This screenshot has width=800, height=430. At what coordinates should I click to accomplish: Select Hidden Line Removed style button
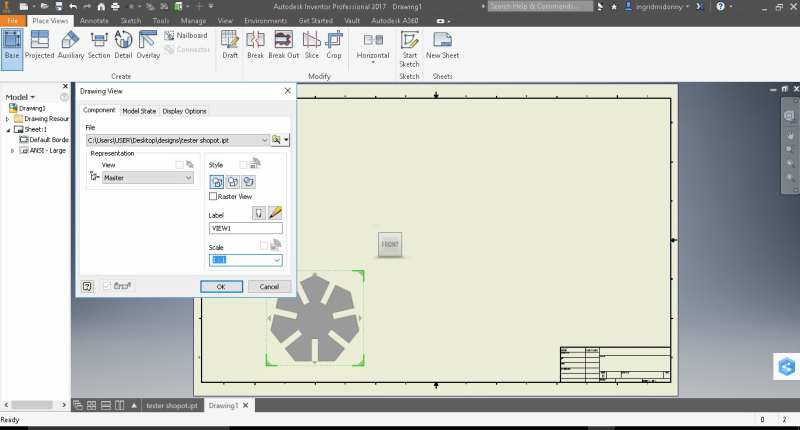click(233, 182)
